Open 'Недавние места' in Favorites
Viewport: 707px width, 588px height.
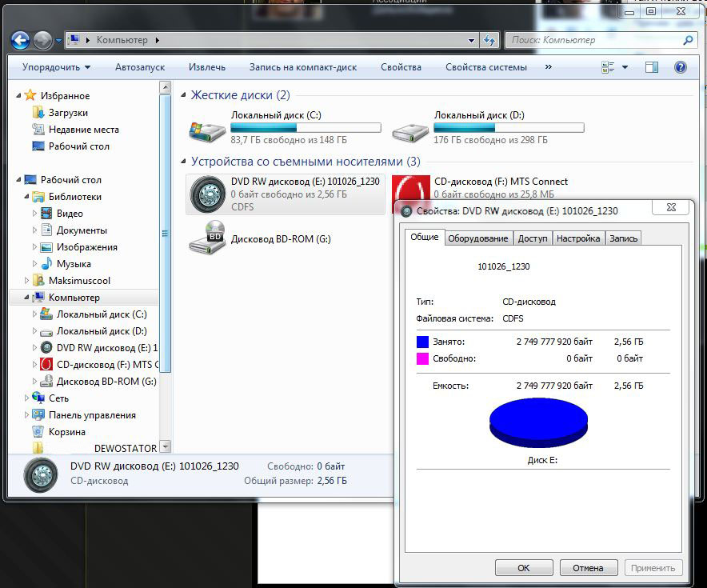84,130
